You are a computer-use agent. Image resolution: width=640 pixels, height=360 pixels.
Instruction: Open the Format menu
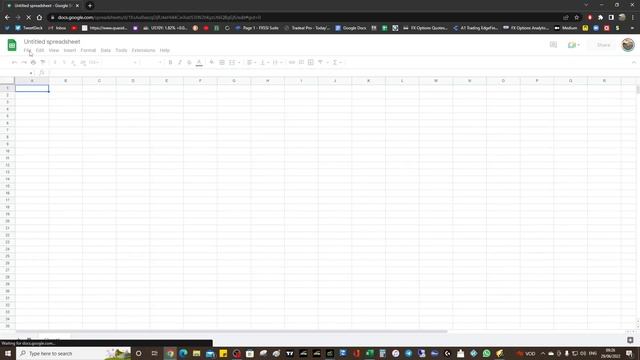point(88,50)
